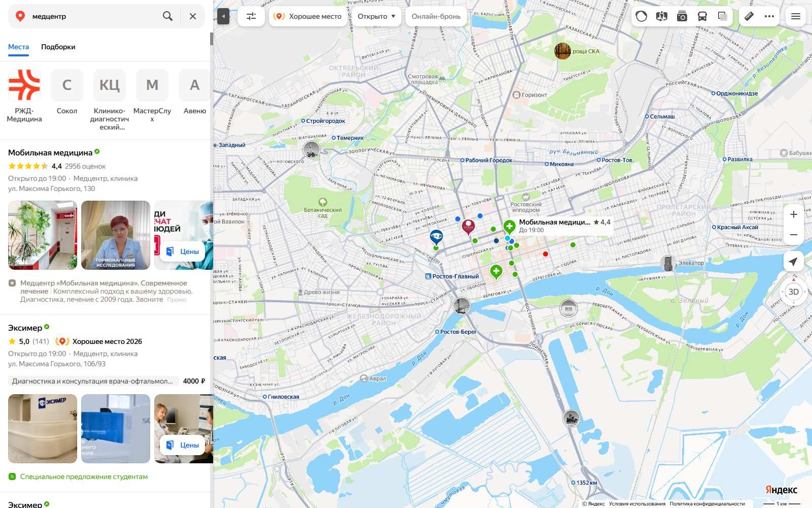Screen dimensions: 812x508
Task: Switch map to 3D tilt mode
Action: 794,292
